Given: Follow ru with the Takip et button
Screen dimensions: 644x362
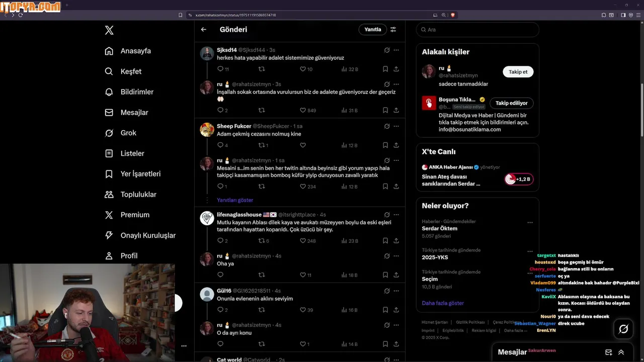Looking at the screenshot, I should [x=518, y=72].
